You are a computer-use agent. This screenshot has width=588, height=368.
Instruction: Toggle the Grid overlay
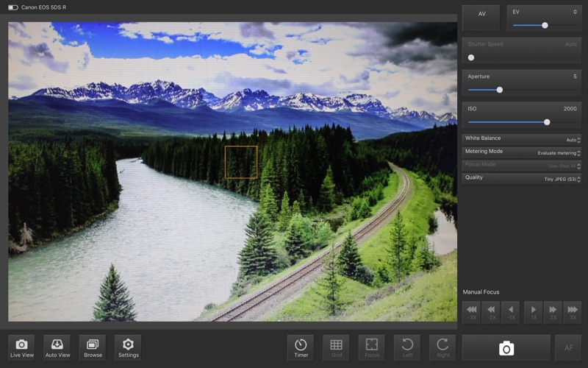point(337,348)
